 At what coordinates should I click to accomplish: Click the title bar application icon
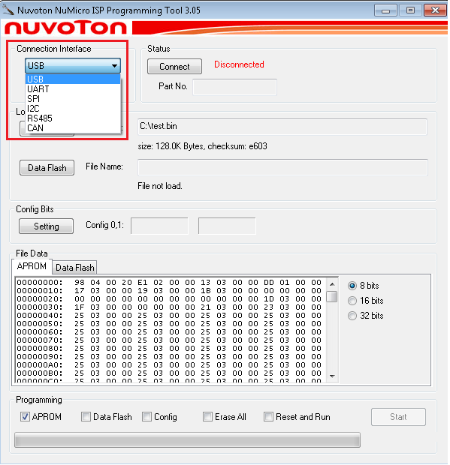8,10
